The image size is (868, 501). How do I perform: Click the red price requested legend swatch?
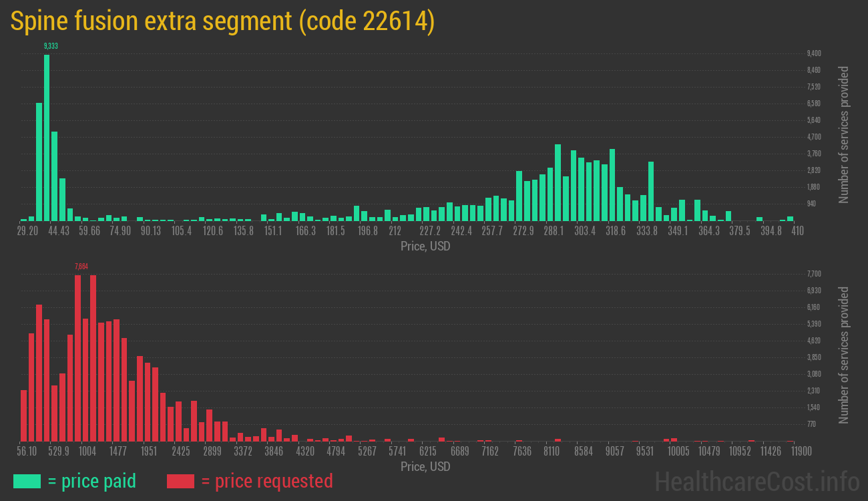(180, 481)
